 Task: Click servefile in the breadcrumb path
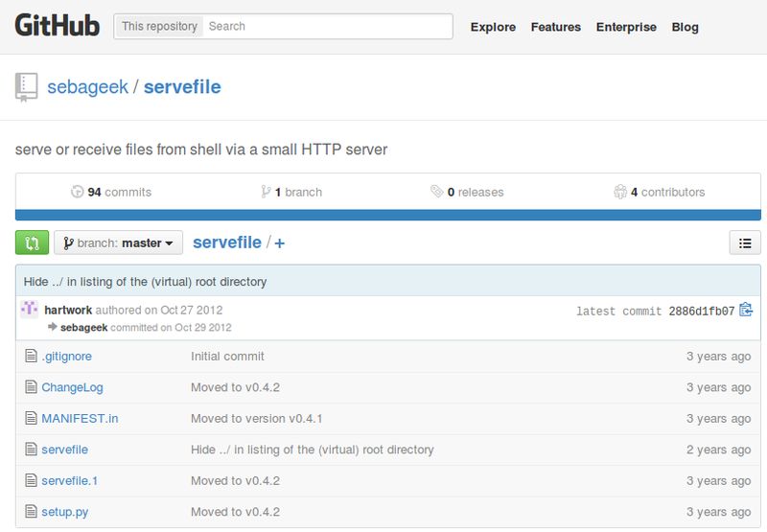pos(227,243)
